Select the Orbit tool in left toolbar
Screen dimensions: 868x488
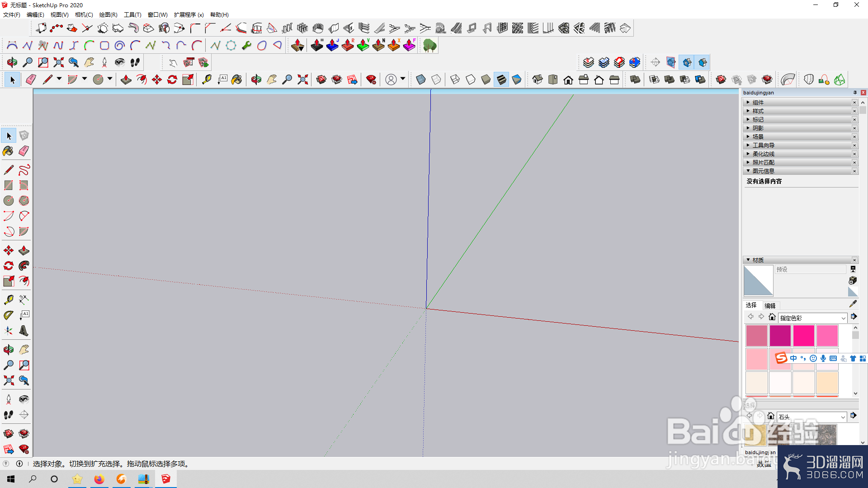coord(9,349)
